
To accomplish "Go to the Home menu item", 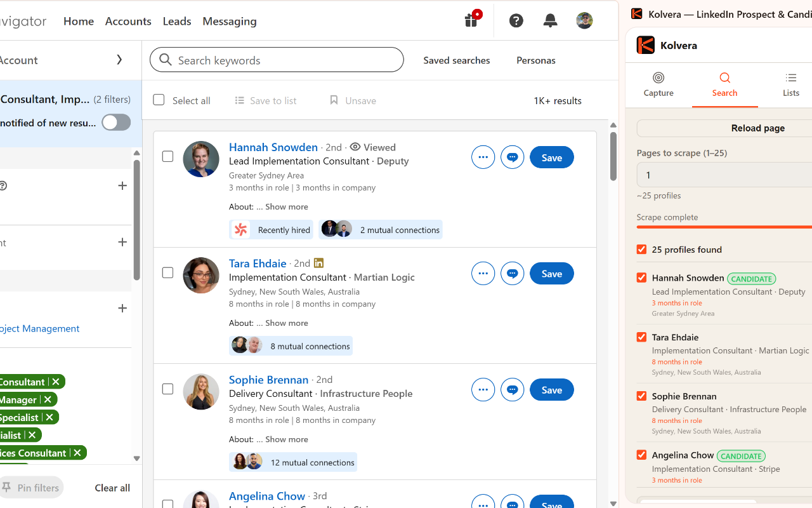I will (x=79, y=21).
